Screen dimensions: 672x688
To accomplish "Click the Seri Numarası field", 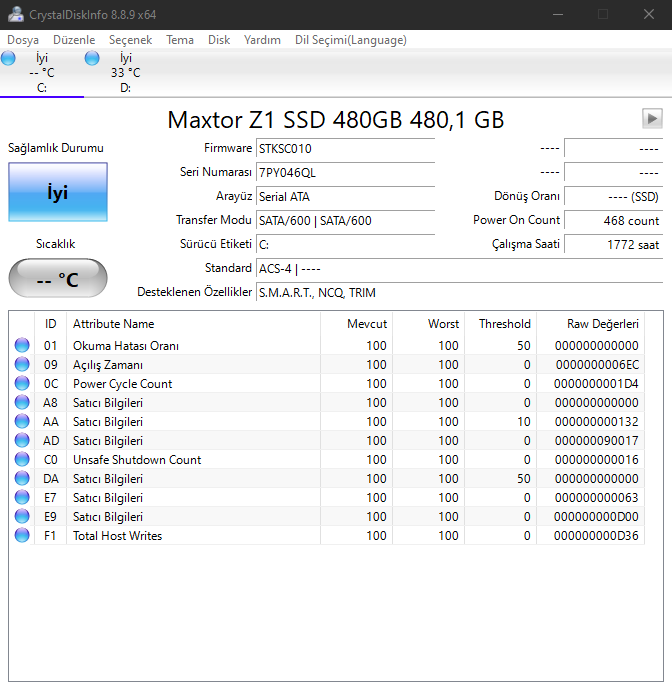I will coord(345,172).
